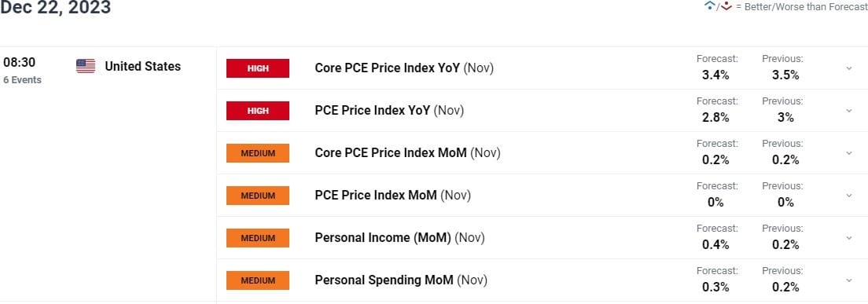Screen dimensions: 868x304
Task: Click the MEDIUM badge beside Personal Income
Action: [x=257, y=238]
